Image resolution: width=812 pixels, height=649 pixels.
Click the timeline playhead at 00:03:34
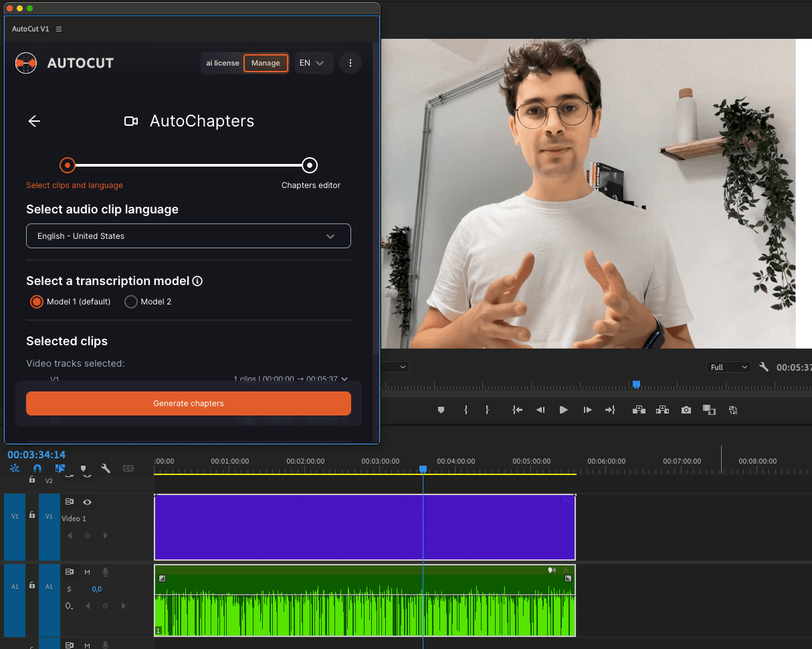[423, 470]
